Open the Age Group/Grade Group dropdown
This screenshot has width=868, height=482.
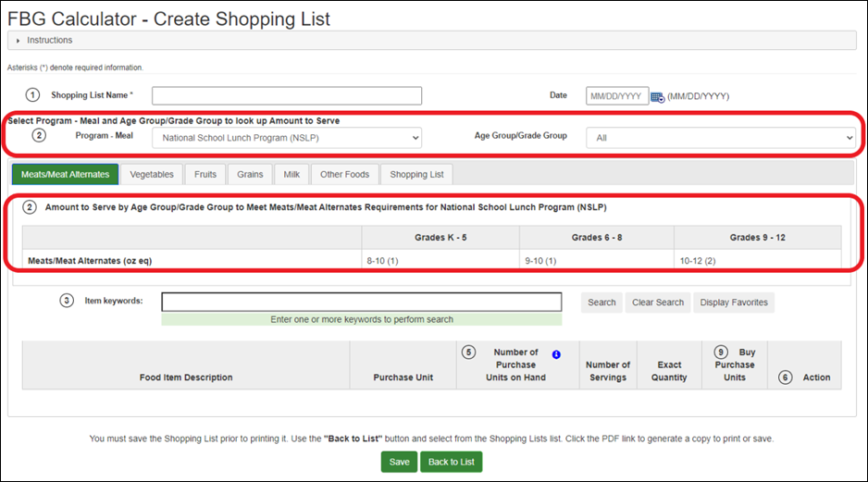[720, 137]
